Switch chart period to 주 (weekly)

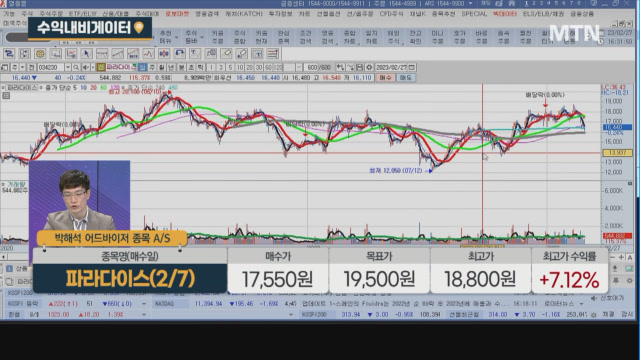[152, 67]
